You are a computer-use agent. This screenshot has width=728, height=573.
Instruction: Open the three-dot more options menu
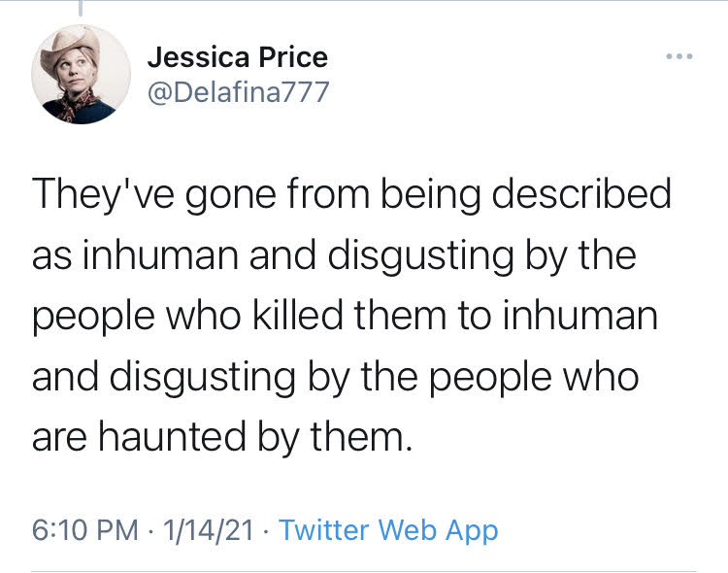(679, 56)
